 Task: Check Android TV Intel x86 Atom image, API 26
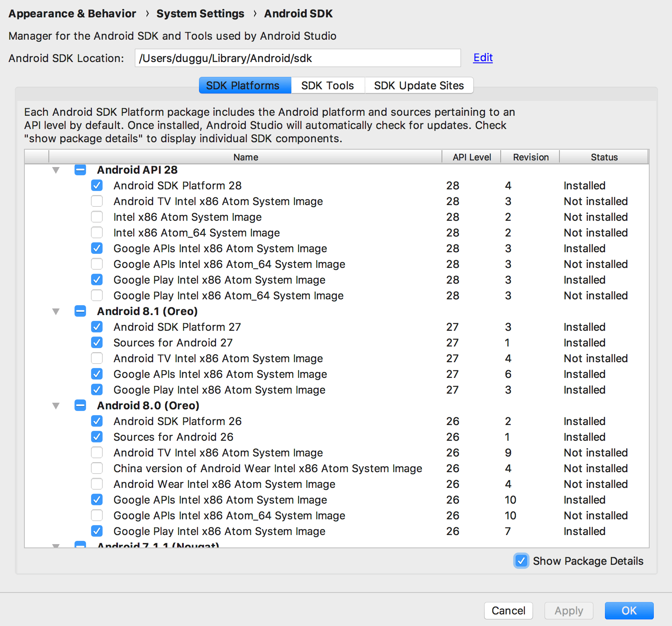pos(97,453)
